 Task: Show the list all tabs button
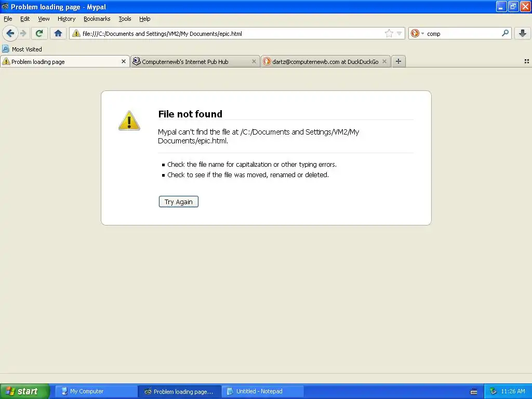click(527, 61)
